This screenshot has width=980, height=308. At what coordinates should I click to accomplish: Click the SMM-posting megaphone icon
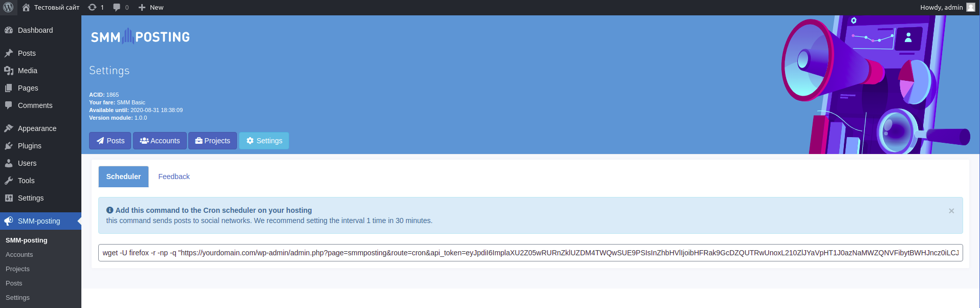[x=9, y=221]
